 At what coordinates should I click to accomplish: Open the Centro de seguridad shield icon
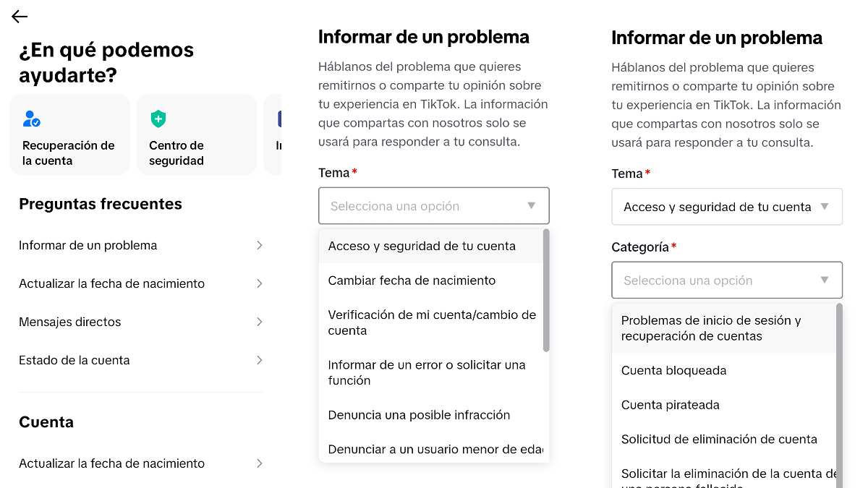[x=158, y=119]
